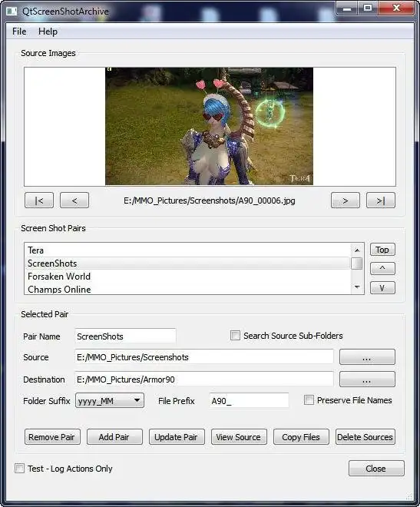Select the Tera pair in list
Screen dimensions: 420x507
tap(187, 250)
